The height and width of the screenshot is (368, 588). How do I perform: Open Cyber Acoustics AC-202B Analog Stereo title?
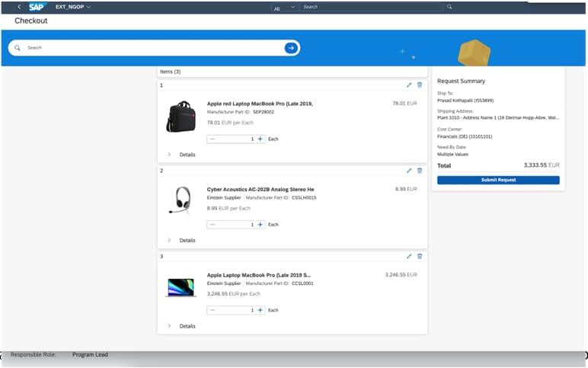click(260, 190)
